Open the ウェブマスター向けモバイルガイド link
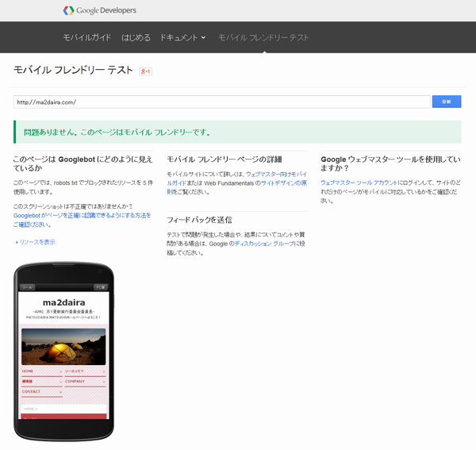476x450 pixels. [x=236, y=179]
